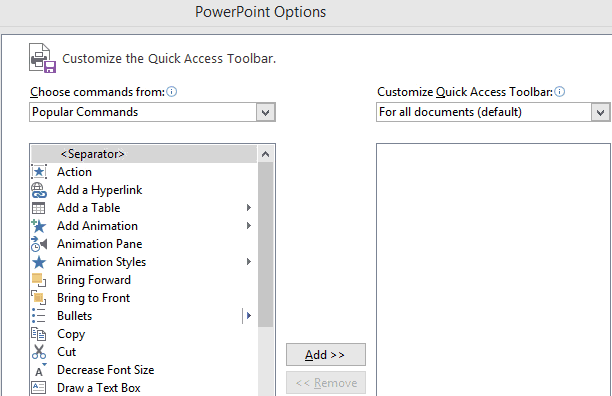Select the Copy command icon

tap(39, 334)
